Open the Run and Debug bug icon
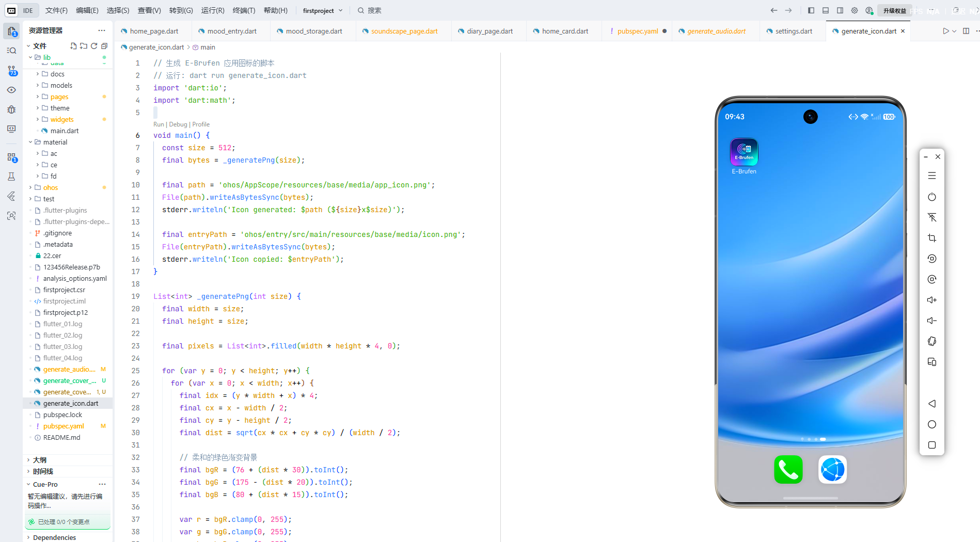 point(11,109)
